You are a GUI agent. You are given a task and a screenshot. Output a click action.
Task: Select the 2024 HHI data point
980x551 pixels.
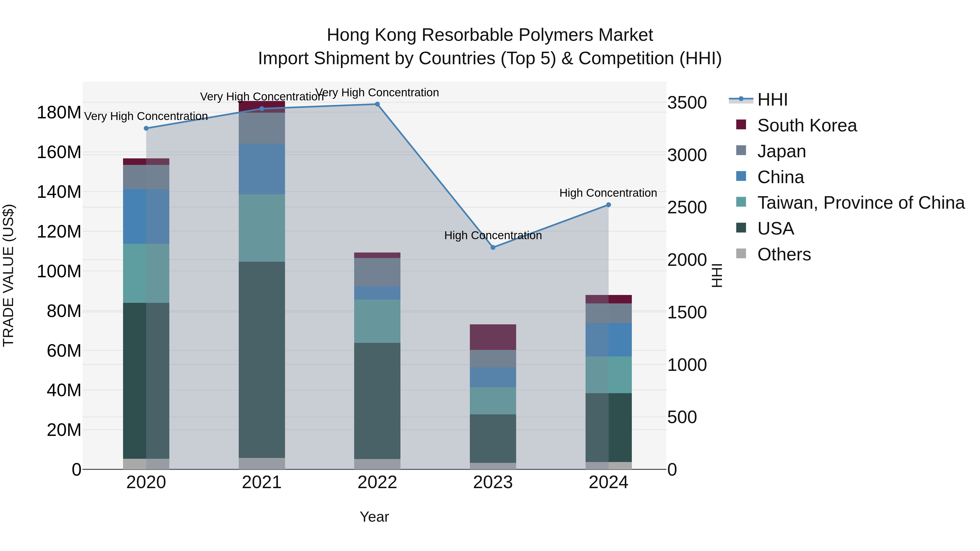click(x=608, y=205)
